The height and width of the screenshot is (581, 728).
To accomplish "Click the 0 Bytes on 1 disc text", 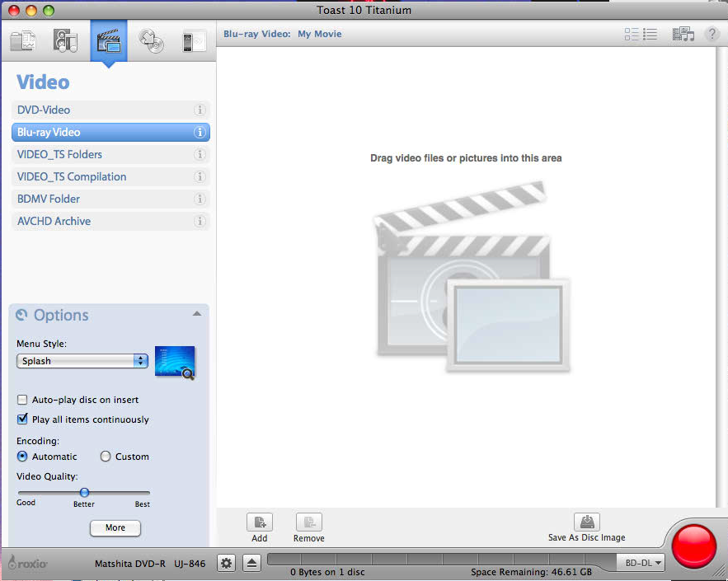I will click(327, 572).
